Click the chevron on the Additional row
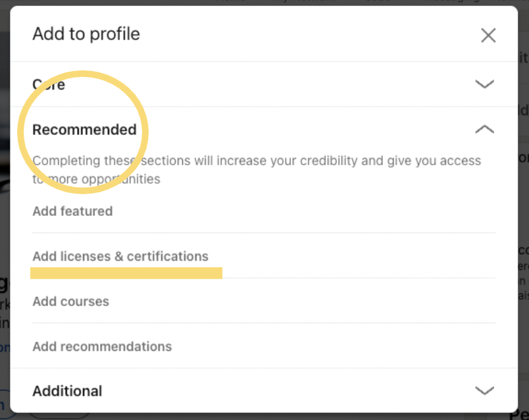 485,390
